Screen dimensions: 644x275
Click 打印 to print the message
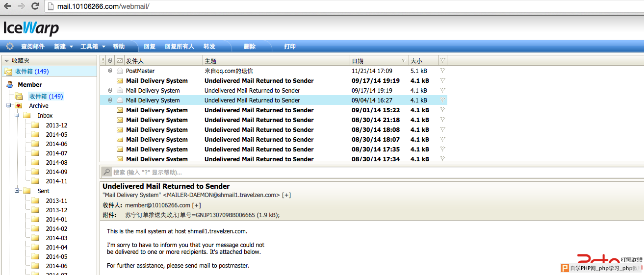[x=290, y=47]
